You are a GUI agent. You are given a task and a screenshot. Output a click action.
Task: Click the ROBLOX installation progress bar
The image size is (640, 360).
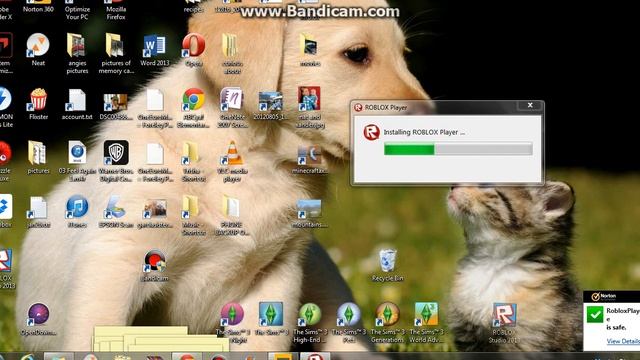(x=458, y=149)
